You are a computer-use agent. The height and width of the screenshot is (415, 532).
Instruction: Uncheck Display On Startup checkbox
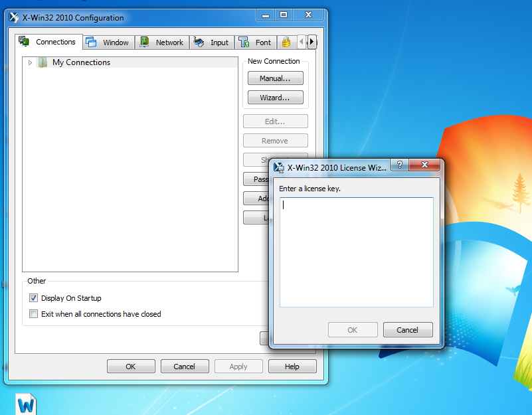(33, 298)
